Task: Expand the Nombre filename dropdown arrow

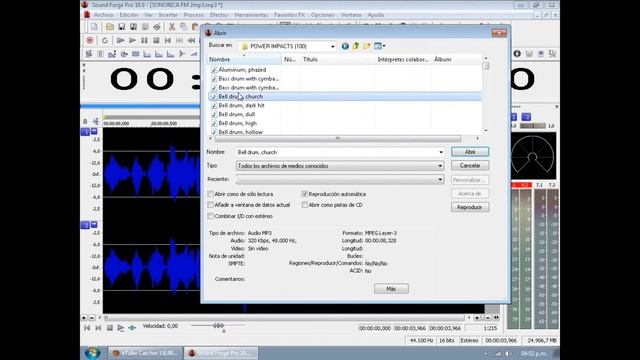Action: (441, 152)
